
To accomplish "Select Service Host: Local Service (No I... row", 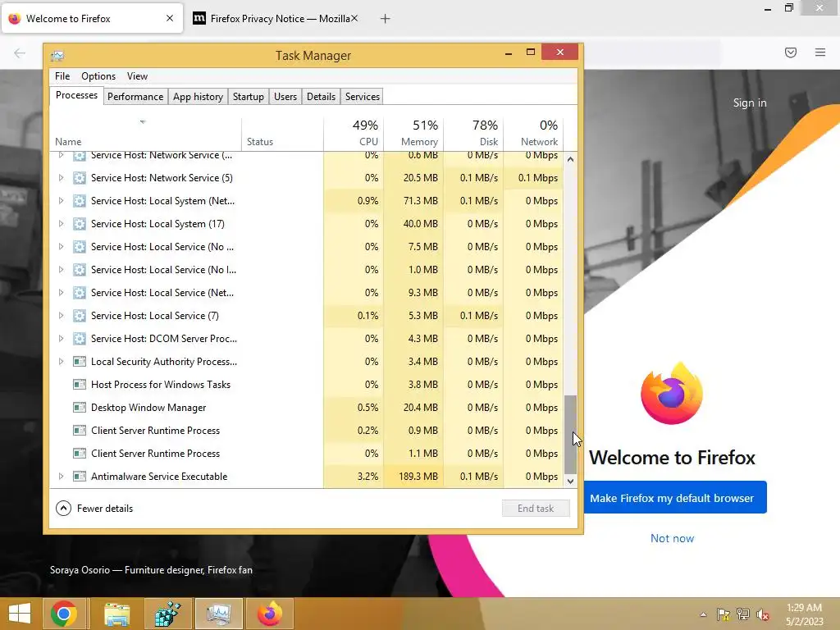I will click(x=307, y=270).
